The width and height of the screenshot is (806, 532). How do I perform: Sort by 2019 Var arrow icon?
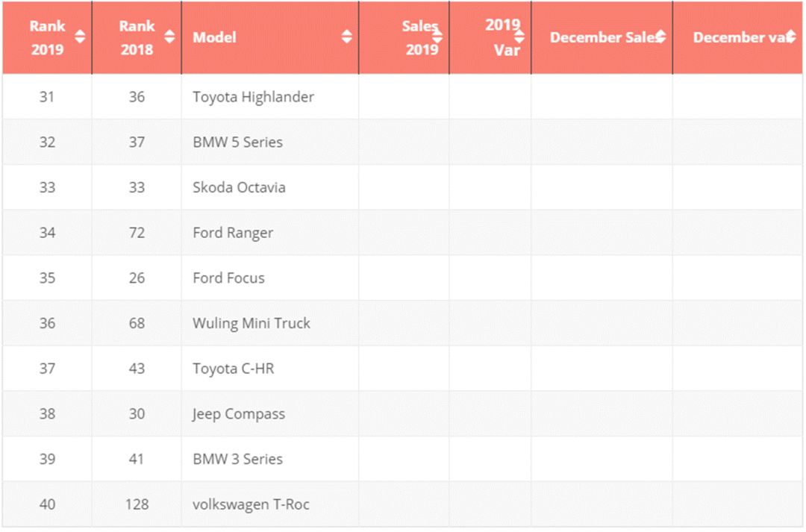(519, 37)
